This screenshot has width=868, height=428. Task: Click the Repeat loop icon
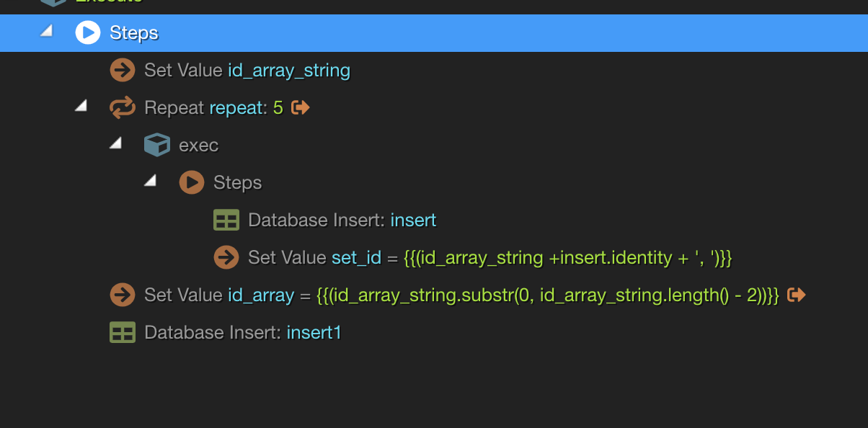point(123,107)
